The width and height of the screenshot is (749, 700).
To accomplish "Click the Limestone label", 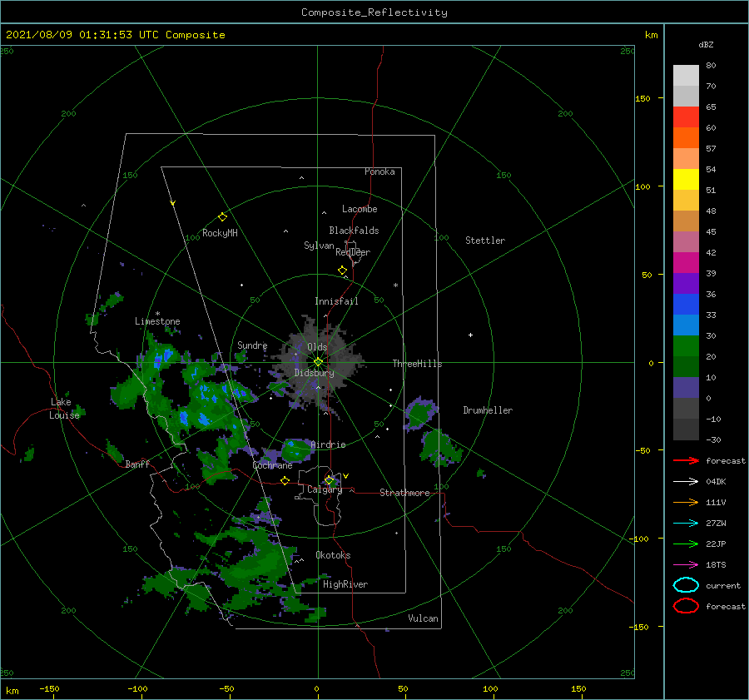I will (157, 321).
